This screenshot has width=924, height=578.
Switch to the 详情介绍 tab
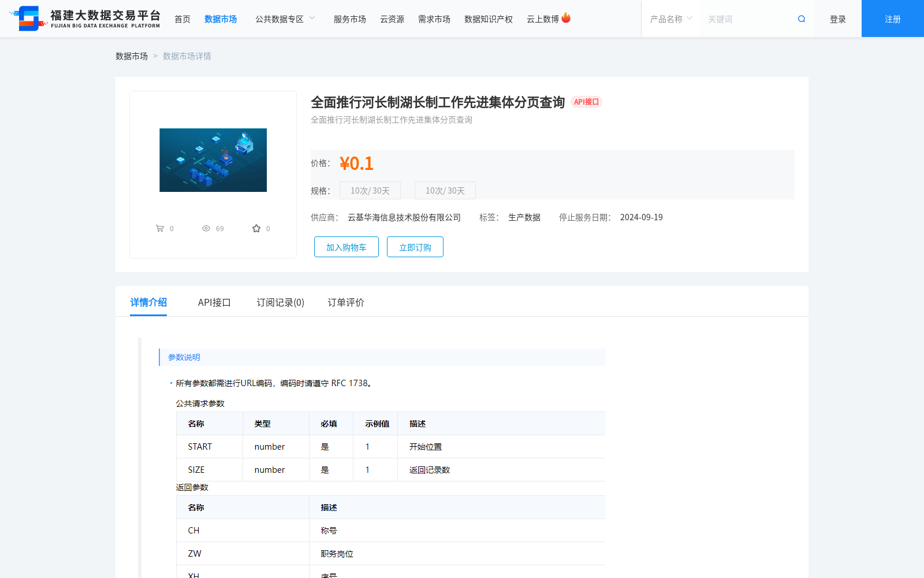[148, 302]
